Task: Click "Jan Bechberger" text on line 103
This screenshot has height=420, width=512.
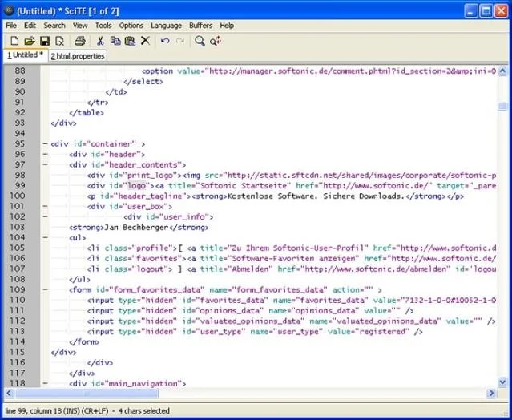Action: pyautogui.click(x=137, y=228)
